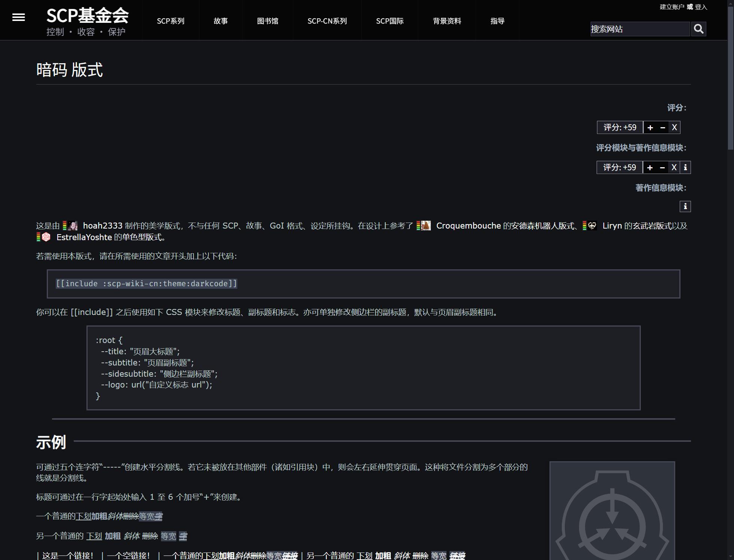
Task: Click the standalone author info icon
Action: pyautogui.click(x=685, y=206)
